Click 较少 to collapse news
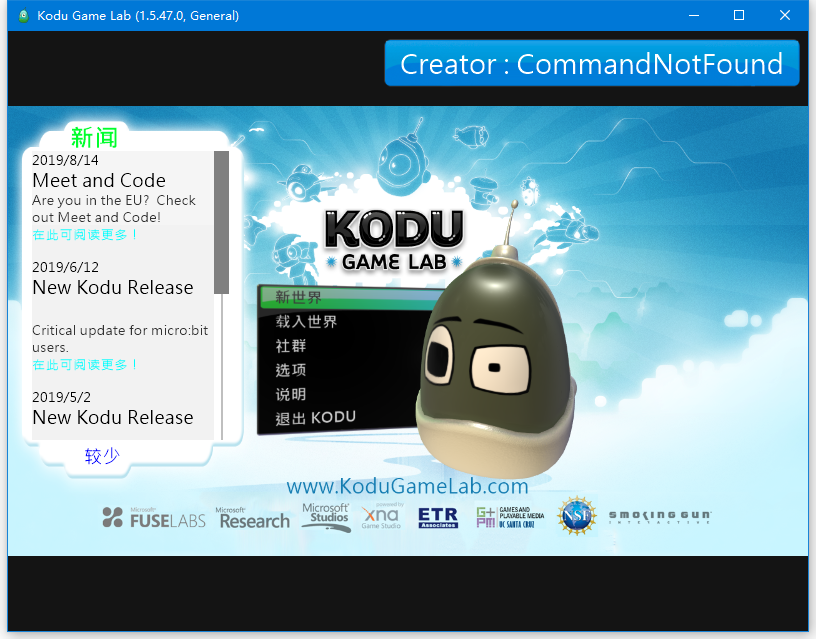Image resolution: width=816 pixels, height=639 pixels. pos(102,456)
